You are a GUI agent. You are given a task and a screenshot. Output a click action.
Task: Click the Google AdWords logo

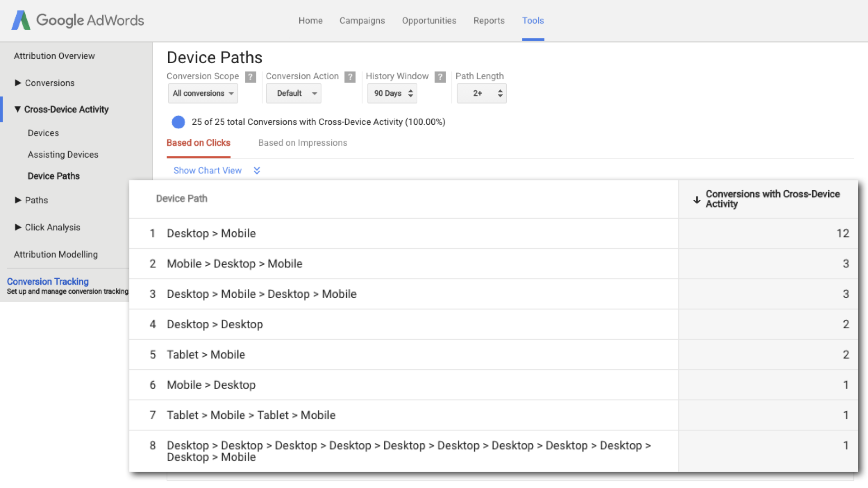77,20
